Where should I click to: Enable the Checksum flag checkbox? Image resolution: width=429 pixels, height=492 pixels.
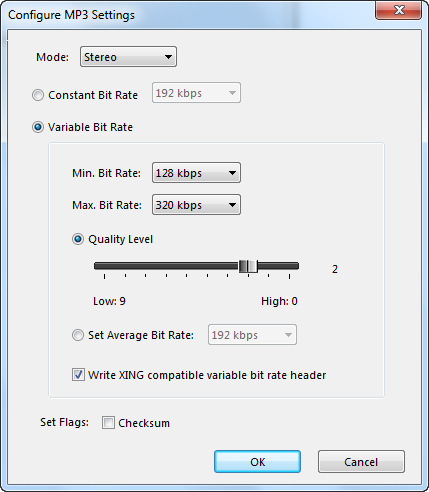pyautogui.click(x=108, y=423)
